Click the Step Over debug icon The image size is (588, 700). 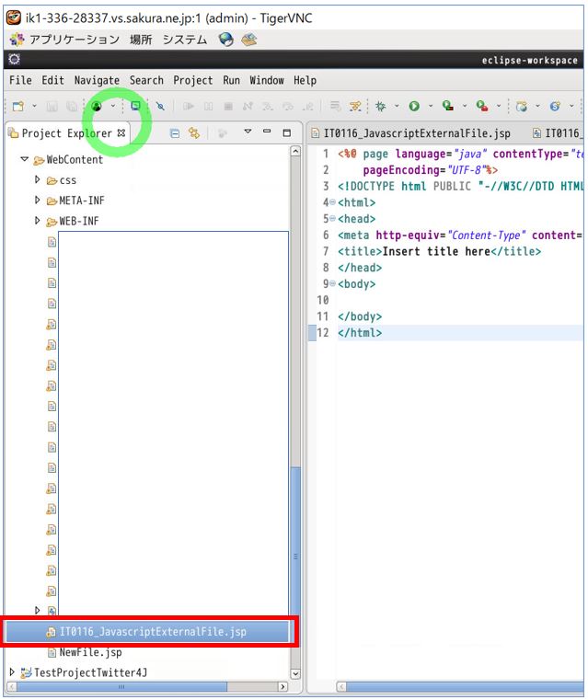(x=287, y=107)
